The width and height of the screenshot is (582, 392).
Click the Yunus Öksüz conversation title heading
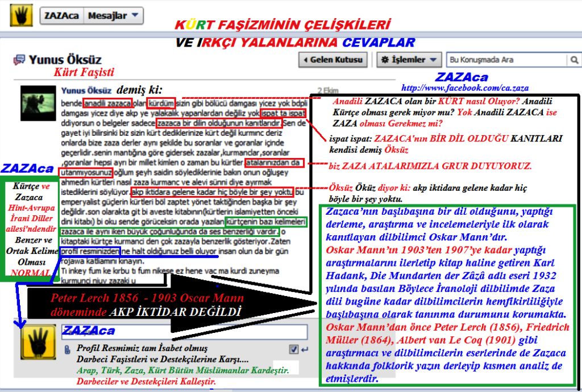point(65,60)
